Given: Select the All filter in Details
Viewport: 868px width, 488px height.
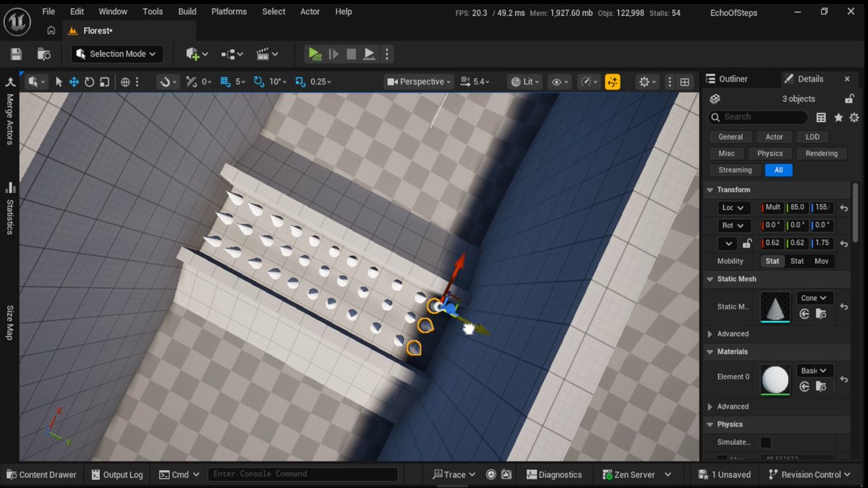Looking at the screenshot, I should pyautogui.click(x=778, y=170).
